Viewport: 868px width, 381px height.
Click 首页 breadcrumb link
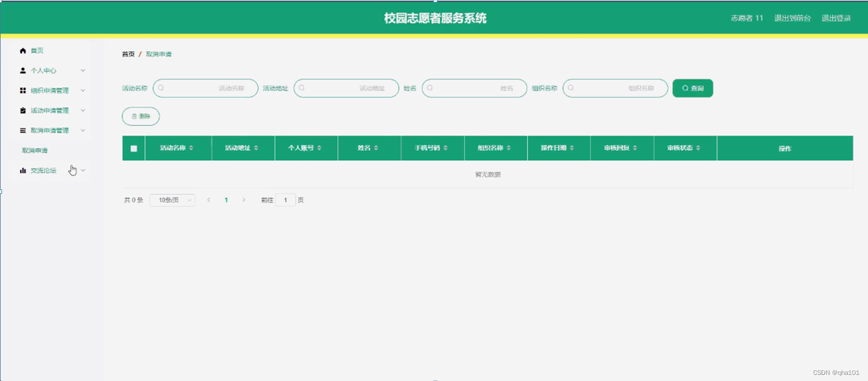128,54
